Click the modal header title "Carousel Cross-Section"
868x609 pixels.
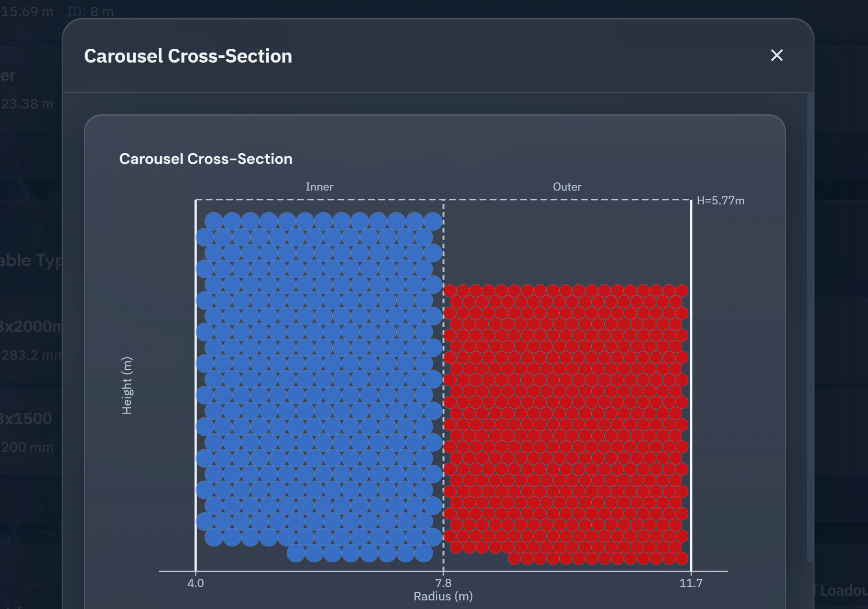tap(188, 56)
